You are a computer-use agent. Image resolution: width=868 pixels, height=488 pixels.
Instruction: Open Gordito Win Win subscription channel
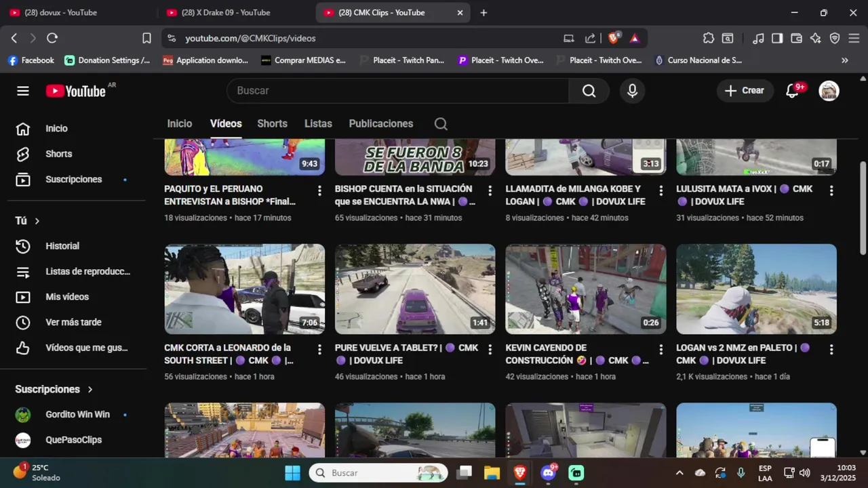tap(77, 415)
